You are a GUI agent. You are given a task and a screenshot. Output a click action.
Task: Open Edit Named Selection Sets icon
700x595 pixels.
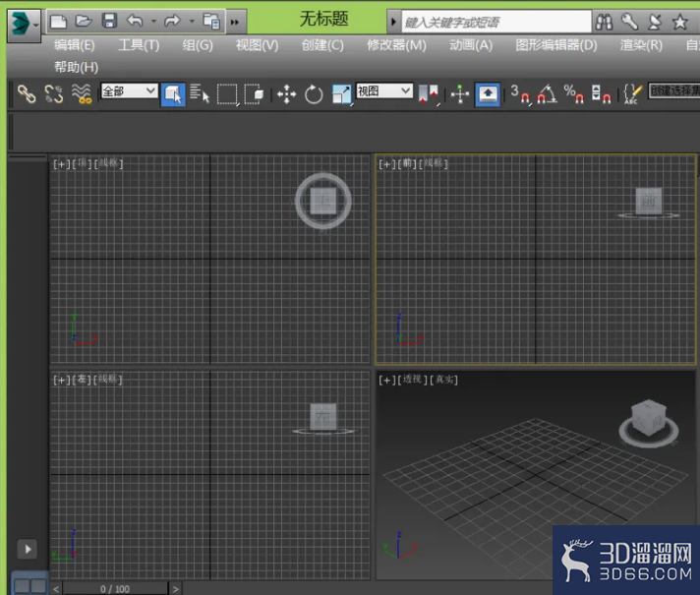click(x=632, y=94)
